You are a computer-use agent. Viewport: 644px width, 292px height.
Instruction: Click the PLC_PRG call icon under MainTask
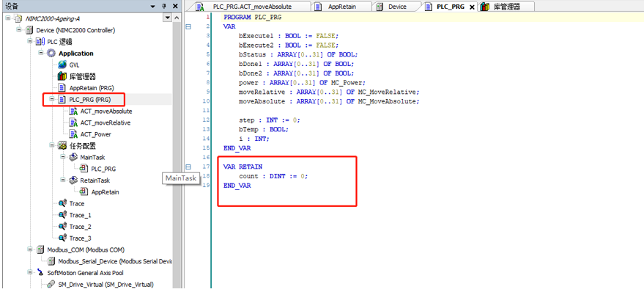click(x=84, y=169)
